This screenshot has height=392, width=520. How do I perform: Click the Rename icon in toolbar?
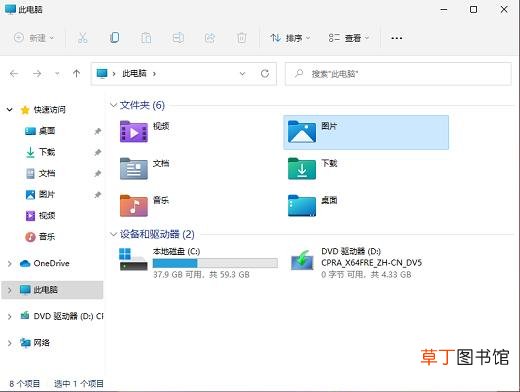[x=178, y=38]
